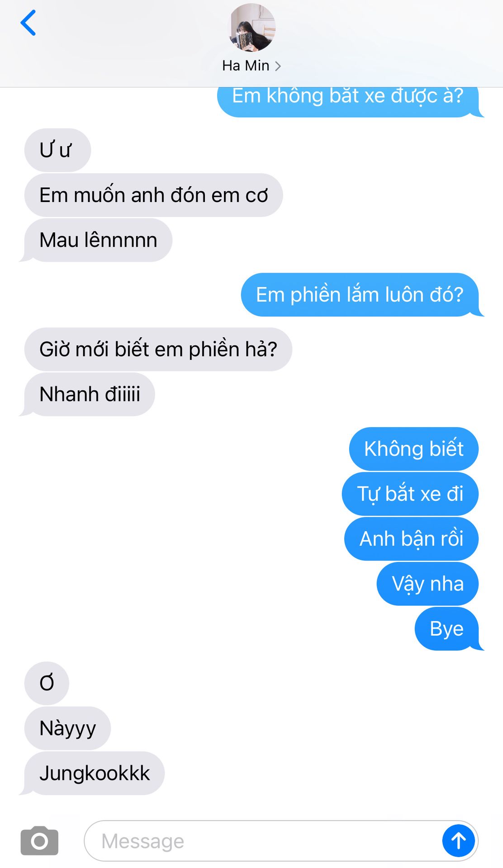This screenshot has width=503, height=868.
Task: Tap the 'Không biết' sent message
Action: [413, 448]
